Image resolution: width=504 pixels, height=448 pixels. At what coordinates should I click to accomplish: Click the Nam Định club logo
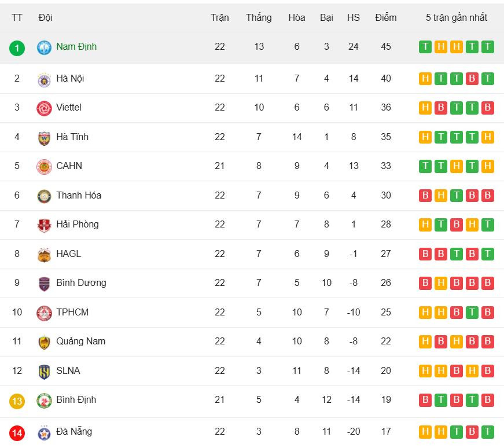click(44, 47)
